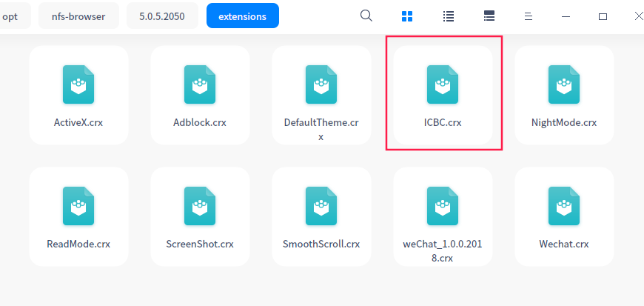
Task: Select the DefaultTheme.crx file icon
Action: point(321,84)
